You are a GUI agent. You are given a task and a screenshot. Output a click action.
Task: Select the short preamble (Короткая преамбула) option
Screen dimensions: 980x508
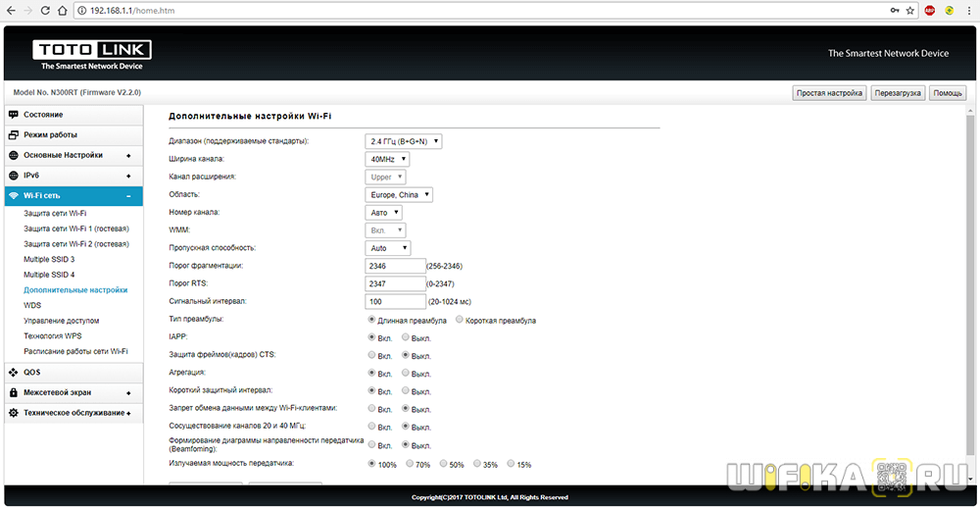460,321
